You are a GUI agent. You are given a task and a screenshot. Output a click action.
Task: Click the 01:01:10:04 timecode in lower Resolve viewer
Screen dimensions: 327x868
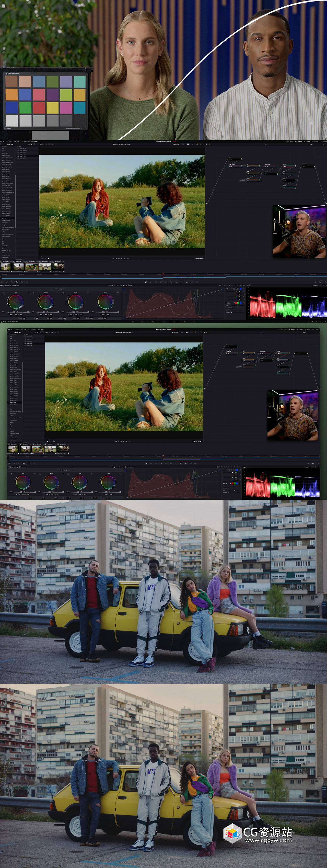tap(197, 441)
